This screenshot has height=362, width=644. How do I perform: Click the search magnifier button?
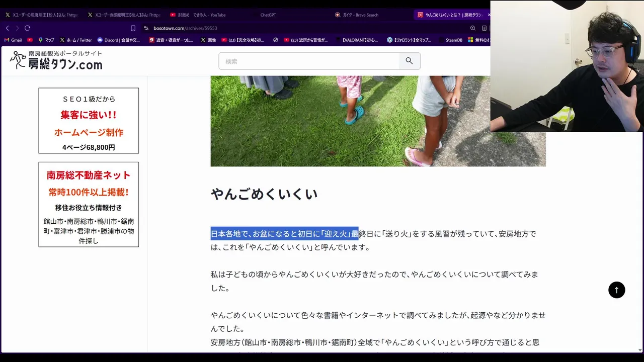tap(409, 61)
